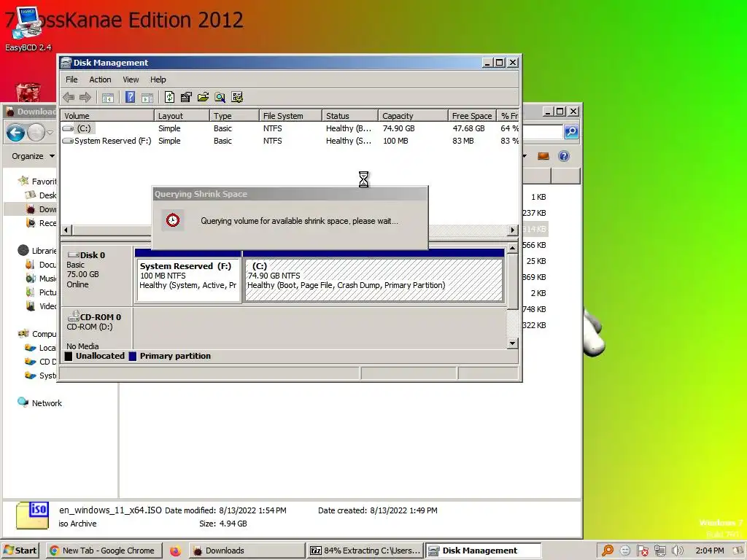Image resolution: width=747 pixels, height=560 pixels.
Task: Select the System Reserved (F:) partition block
Action: (x=188, y=280)
